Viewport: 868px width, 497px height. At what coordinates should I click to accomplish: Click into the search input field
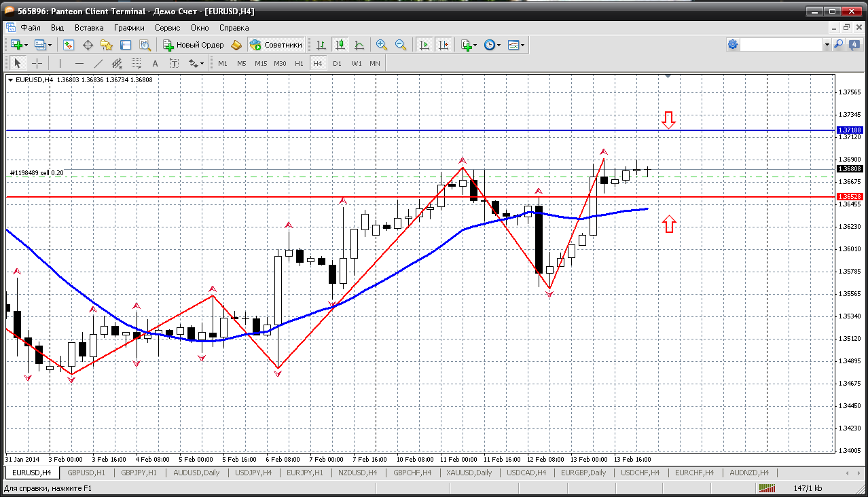tap(782, 45)
